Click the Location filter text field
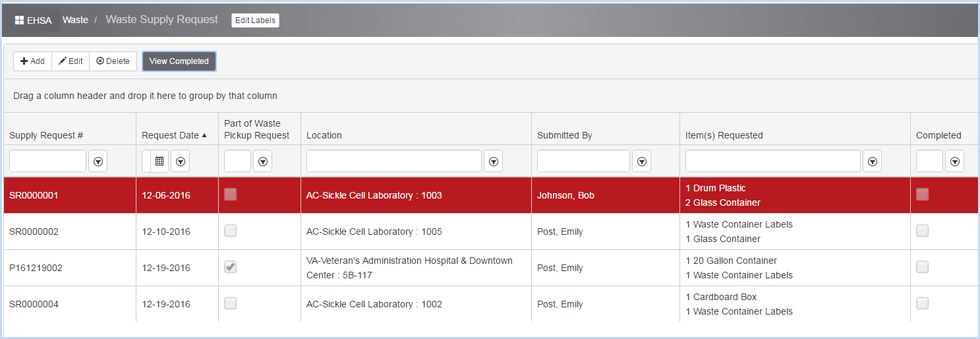 coord(393,161)
